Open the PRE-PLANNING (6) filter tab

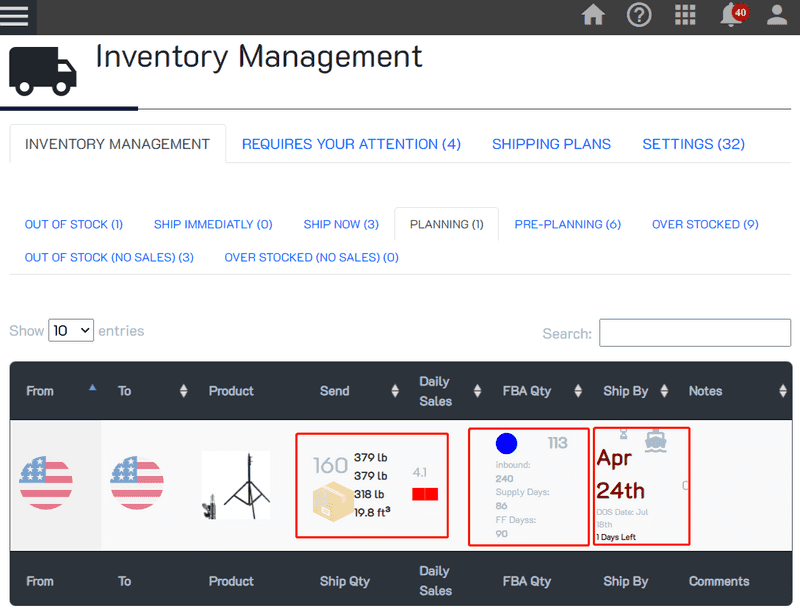[x=567, y=224]
